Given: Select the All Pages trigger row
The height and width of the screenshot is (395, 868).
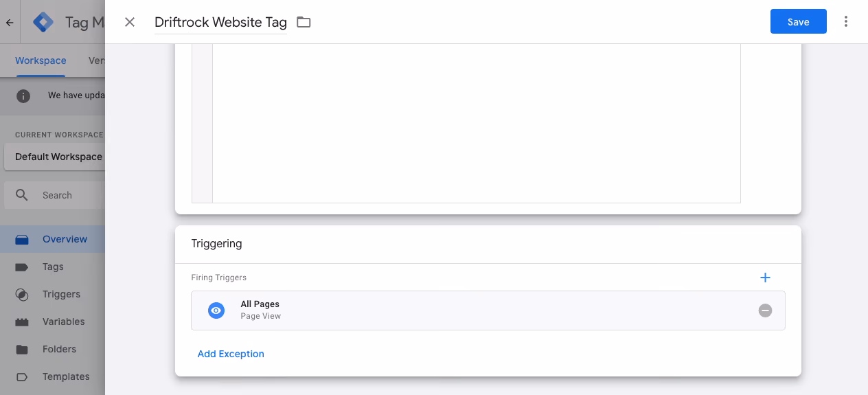Looking at the screenshot, I should pyautogui.click(x=488, y=311).
